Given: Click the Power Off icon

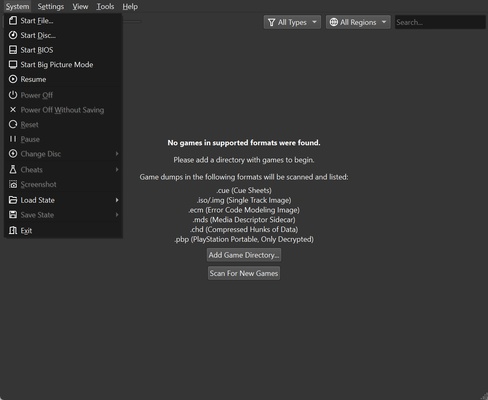Looking at the screenshot, I should pyautogui.click(x=13, y=95).
